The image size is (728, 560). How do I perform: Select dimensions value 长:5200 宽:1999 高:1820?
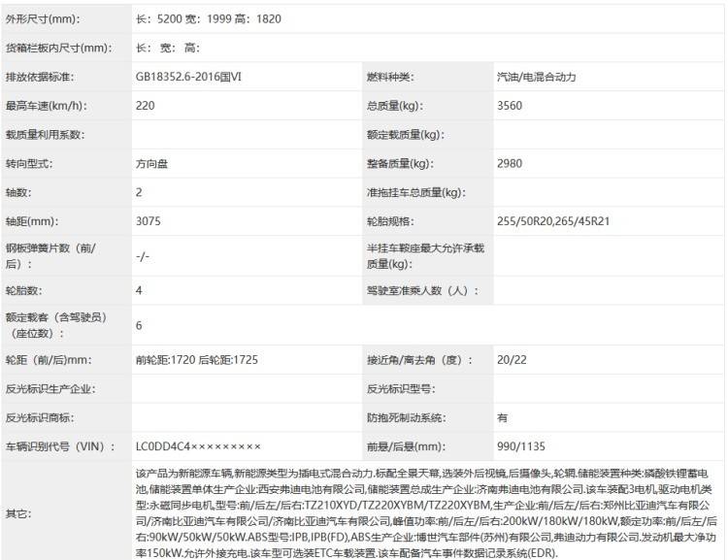point(209,19)
